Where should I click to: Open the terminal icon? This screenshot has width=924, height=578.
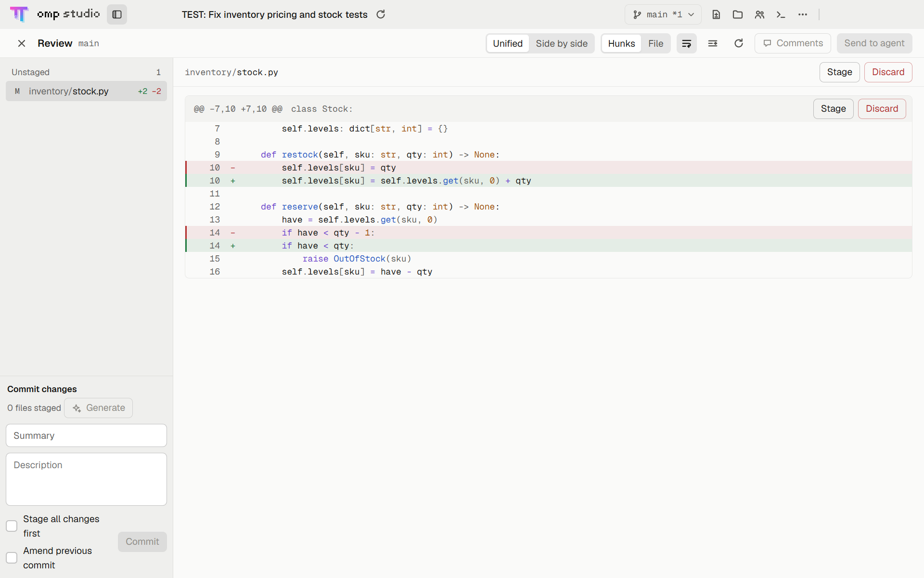coord(781,14)
